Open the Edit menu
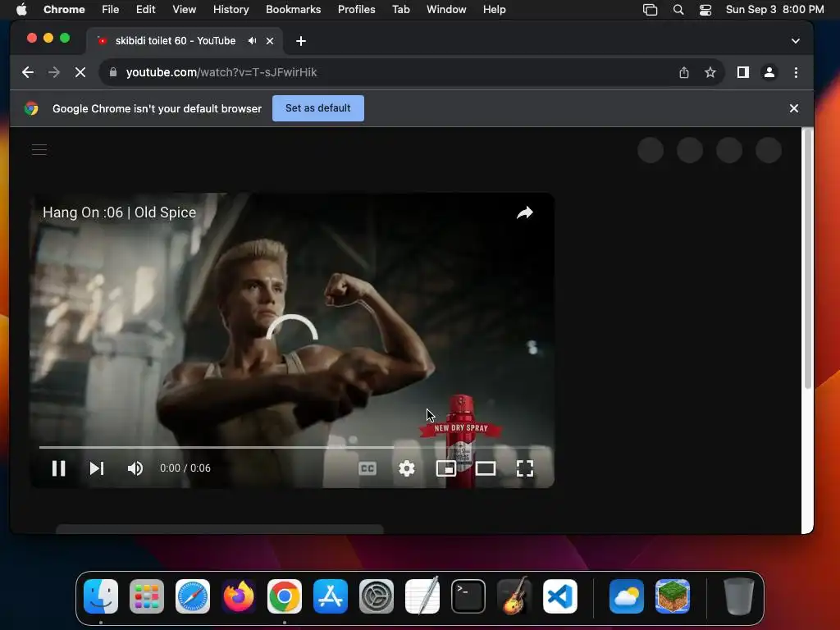840x630 pixels. tap(146, 10)
